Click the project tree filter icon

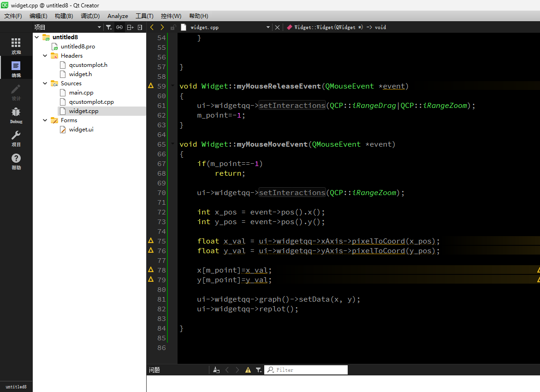point(109,27)
